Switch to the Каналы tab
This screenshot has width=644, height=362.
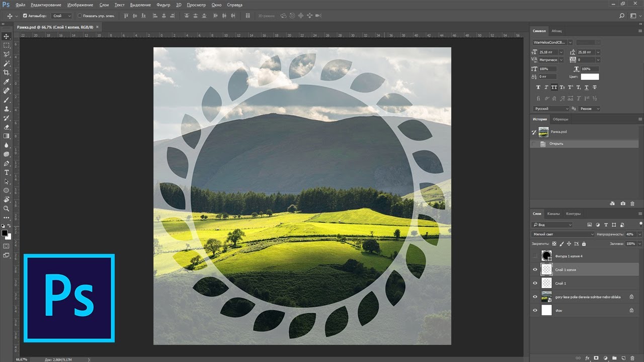(x=553, y=214)
